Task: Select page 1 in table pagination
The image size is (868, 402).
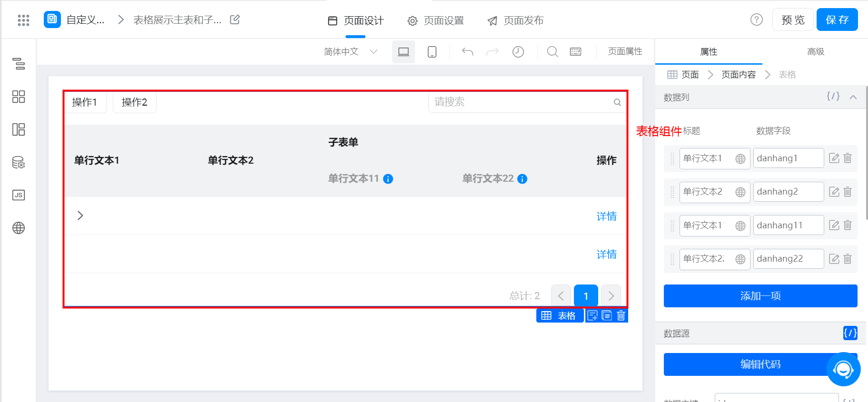Action: coord(586,296)
